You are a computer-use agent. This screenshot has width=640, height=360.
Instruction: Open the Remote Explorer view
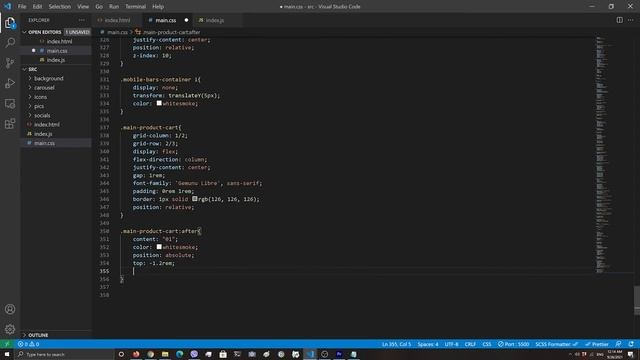(10, 103)
